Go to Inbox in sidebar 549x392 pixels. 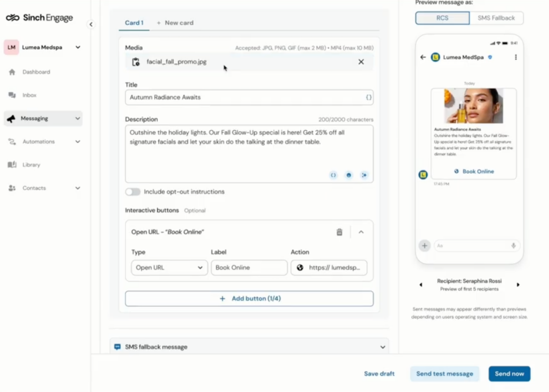tap(29, 95)
